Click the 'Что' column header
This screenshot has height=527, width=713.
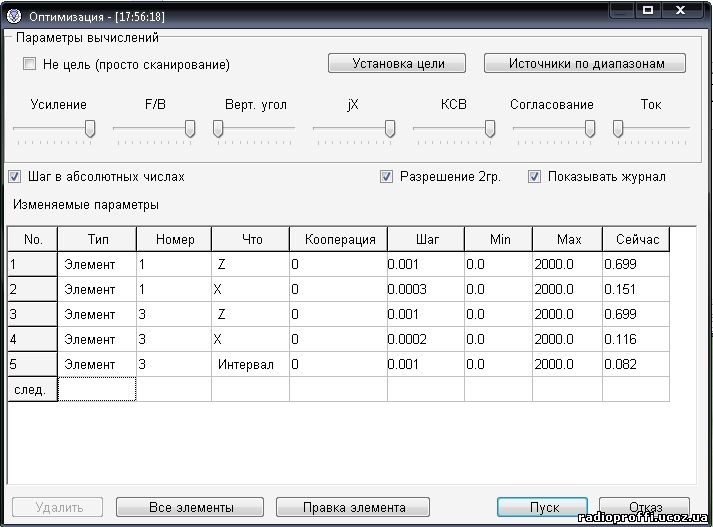251,239
